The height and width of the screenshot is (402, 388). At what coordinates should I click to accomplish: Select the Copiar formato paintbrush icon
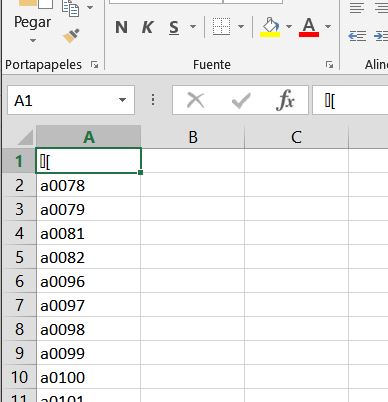(71, 36)
